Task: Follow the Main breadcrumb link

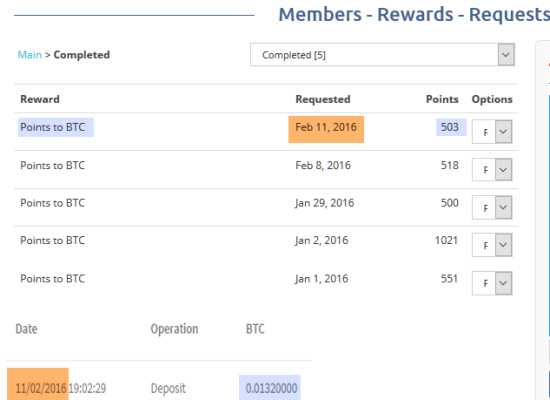Action: pyautogui.click(x=29, y=55)
